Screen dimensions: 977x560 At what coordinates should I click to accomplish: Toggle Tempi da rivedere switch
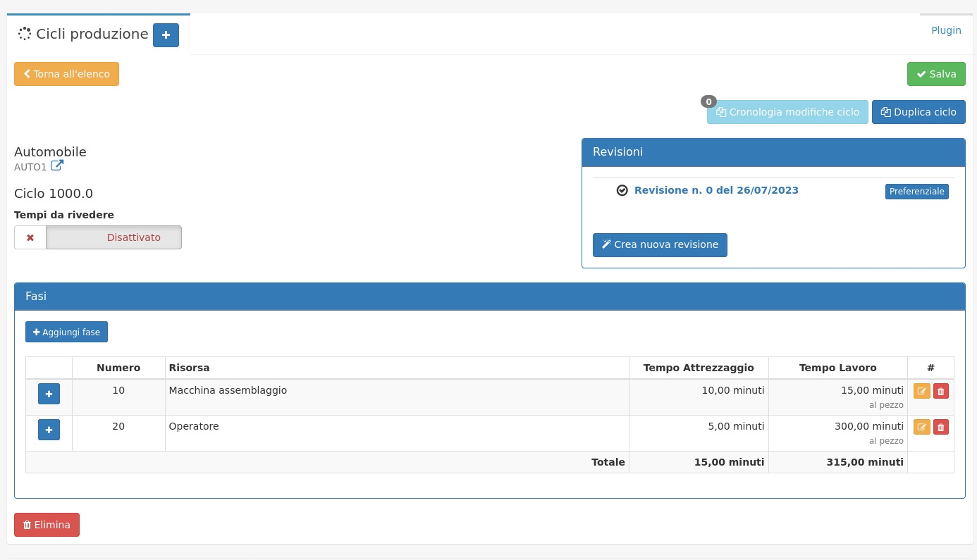tap(113, 237)
